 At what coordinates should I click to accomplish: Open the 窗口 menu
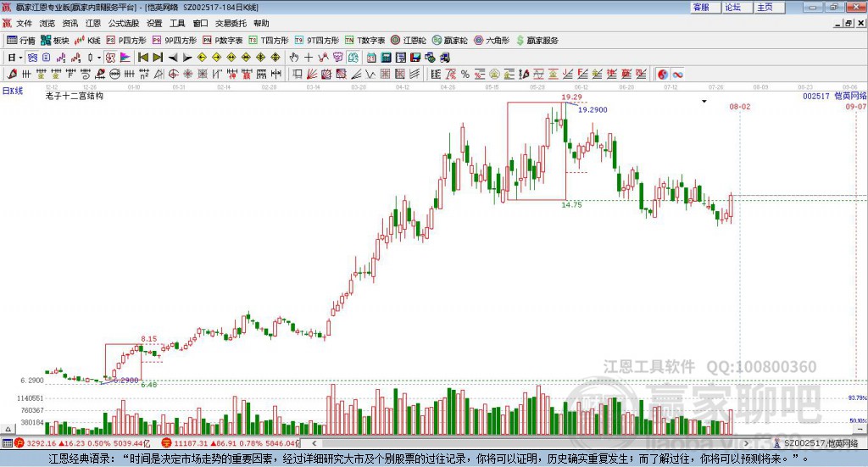tap(200, 23)
